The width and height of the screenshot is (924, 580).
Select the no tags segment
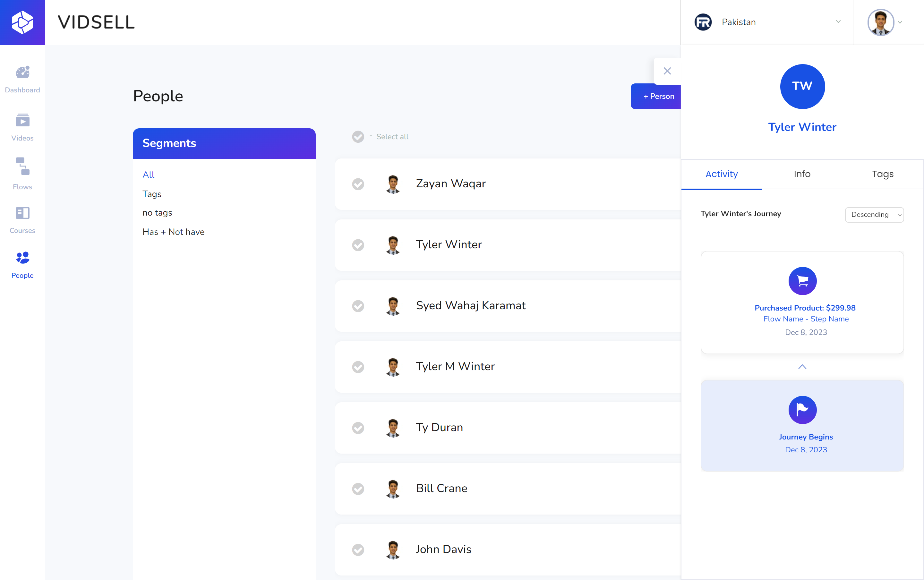point(157,213)
